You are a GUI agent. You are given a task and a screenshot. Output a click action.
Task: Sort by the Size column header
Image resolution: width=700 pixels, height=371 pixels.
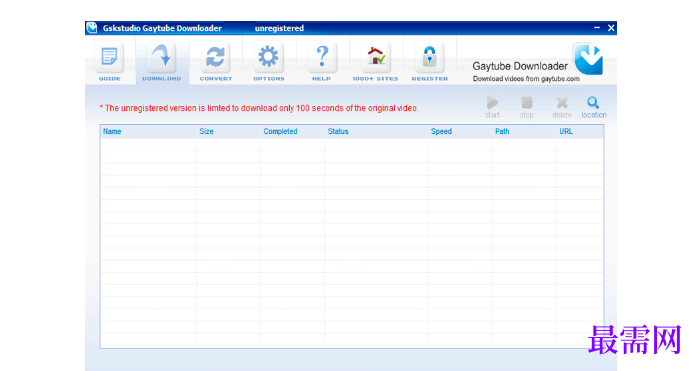[228, 131]
